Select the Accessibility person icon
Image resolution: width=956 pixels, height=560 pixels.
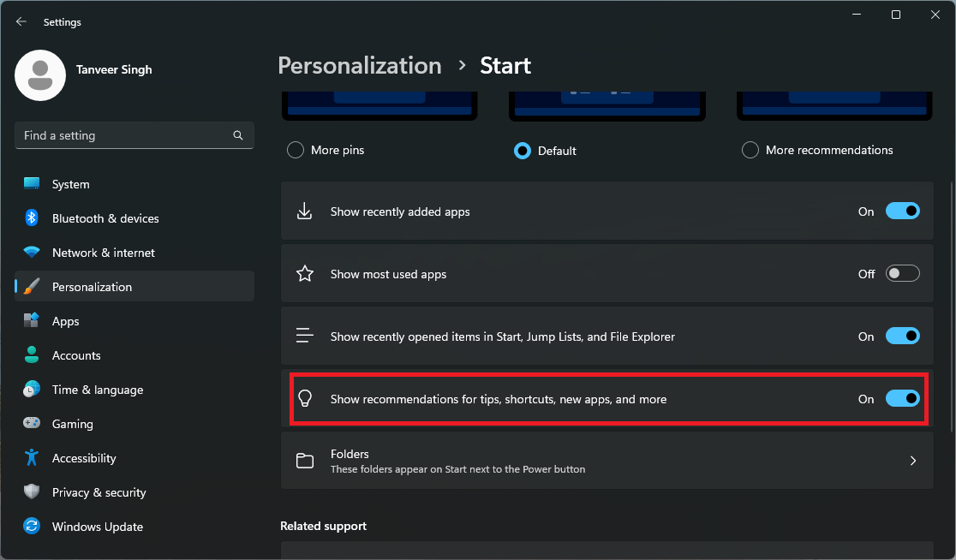point(32,457)
